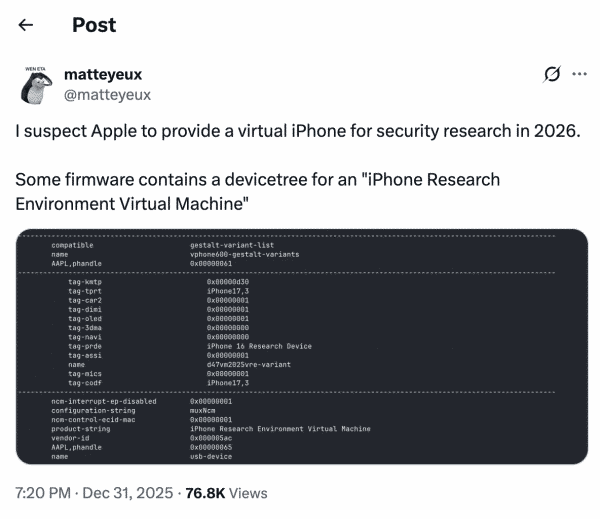Image resolution: width=600 pixels, height=519 pixels.
Task: Click the @matteyeux handle
Action: tap(107, 94)
